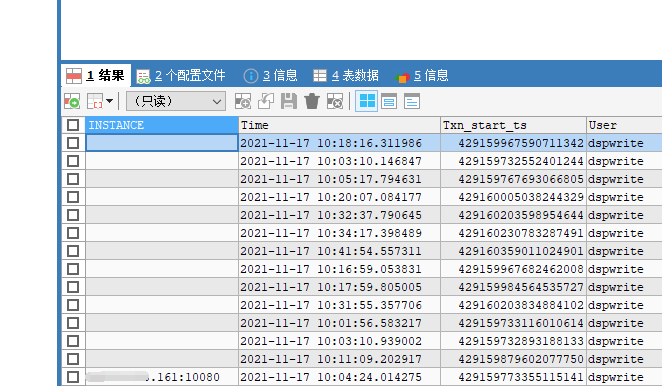
Task: Switch to grid view icon
Action: [x=366, y=101]
